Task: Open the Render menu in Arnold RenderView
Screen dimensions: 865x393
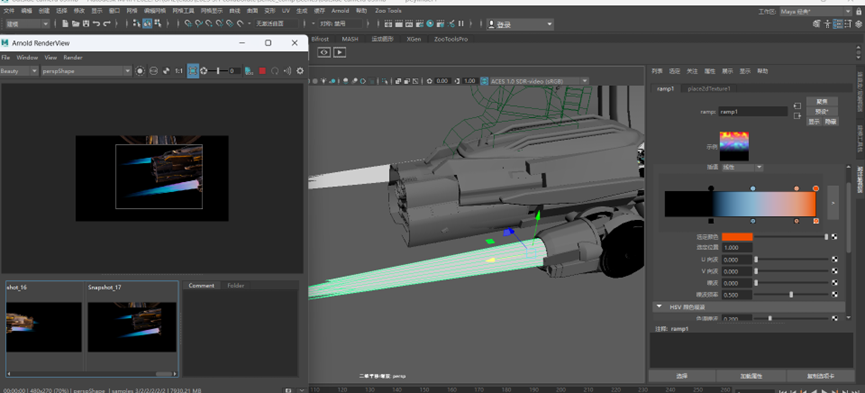Action: pyautogui.click(x=73, y=57)
